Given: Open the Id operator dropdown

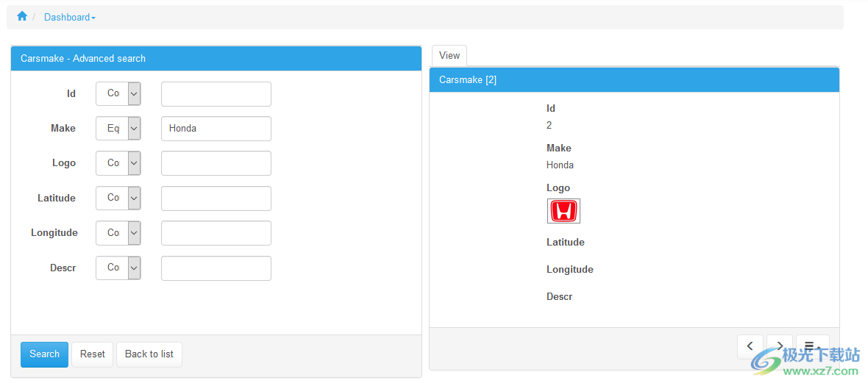Looking at the screenshot, I should tap(118, 93).
